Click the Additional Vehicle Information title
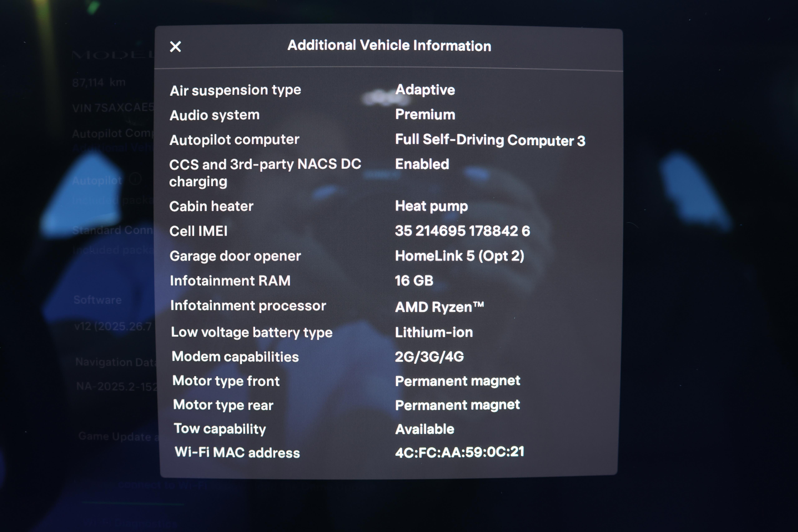This screenshot has width=798, height=532. coord(389,45)
